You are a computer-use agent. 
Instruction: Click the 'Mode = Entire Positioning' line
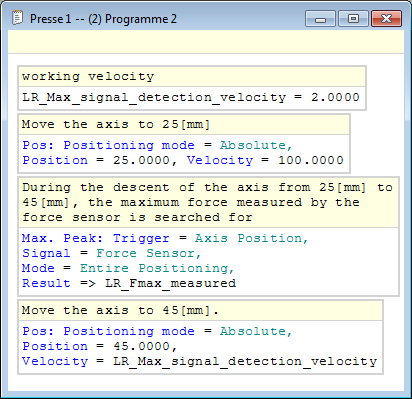coord(128,268)
